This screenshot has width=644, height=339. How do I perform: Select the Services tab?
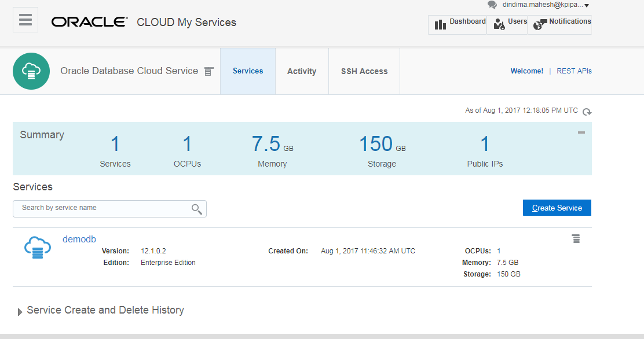248,71
